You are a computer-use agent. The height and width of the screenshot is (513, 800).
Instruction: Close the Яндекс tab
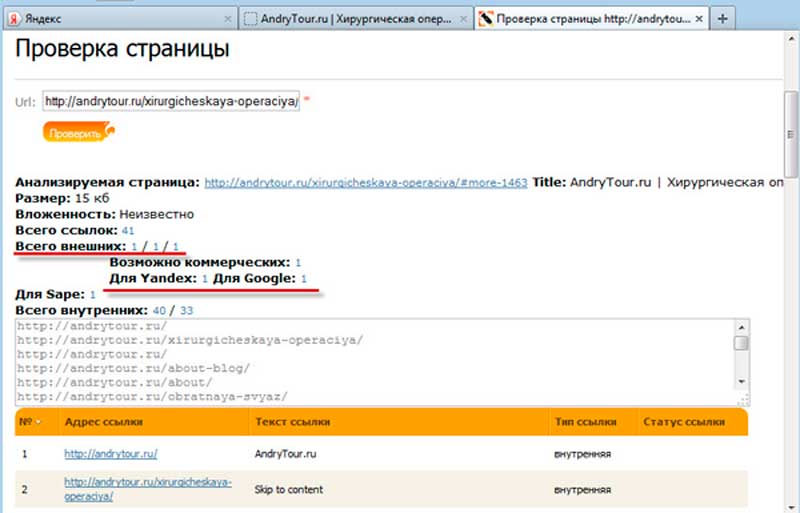[228, 19]
